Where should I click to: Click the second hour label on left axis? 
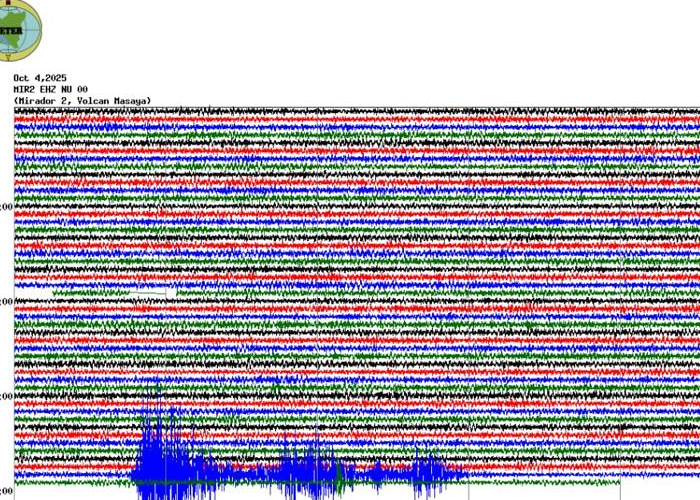[6, 302]
